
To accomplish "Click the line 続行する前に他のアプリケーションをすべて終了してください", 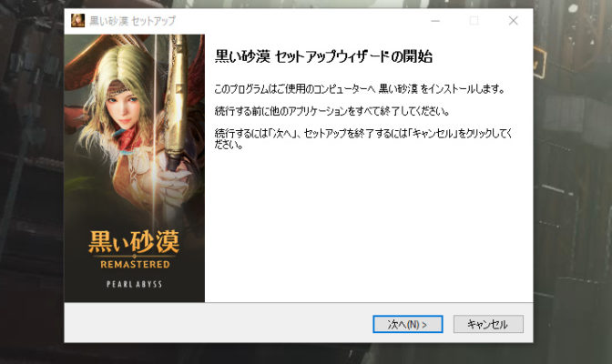I will (331, 111).
